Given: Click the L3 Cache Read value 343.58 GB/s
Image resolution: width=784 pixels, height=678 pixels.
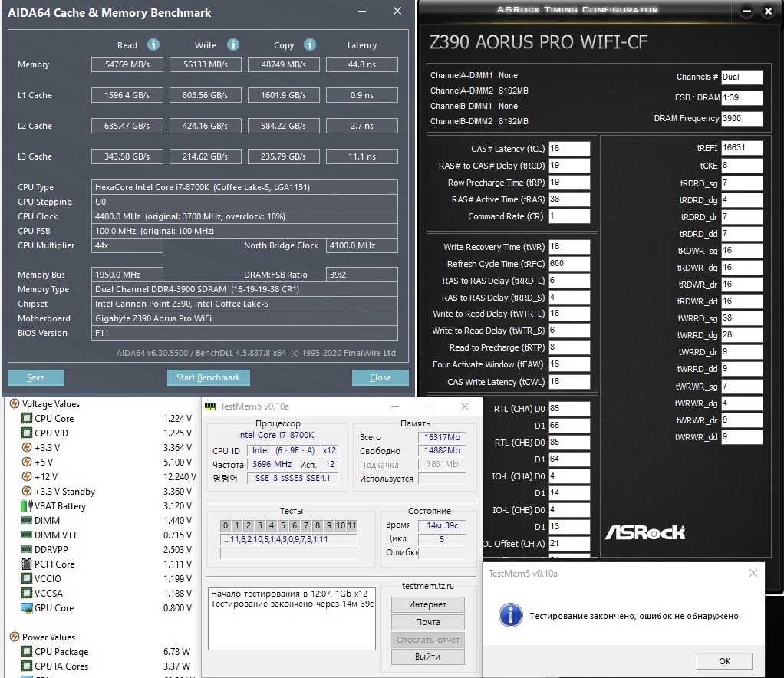Looking at the screenshot, I should (127, 156).
